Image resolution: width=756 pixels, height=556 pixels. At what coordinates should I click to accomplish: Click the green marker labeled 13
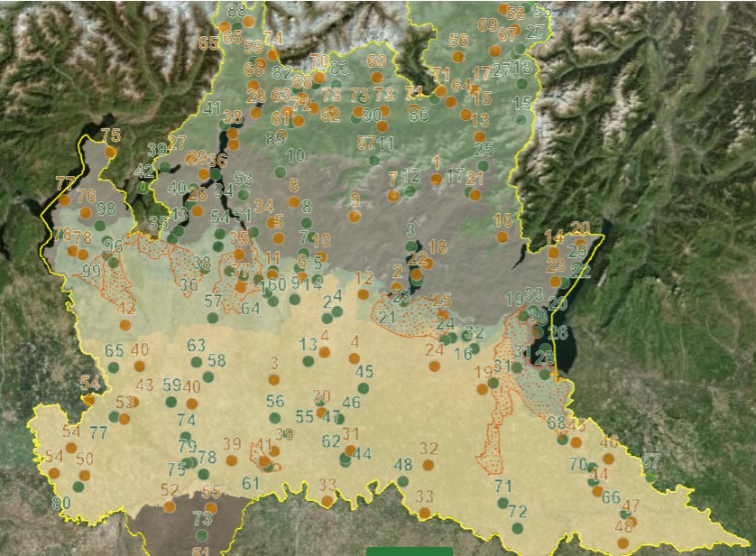pyautogui.click(x=309, y=360)
